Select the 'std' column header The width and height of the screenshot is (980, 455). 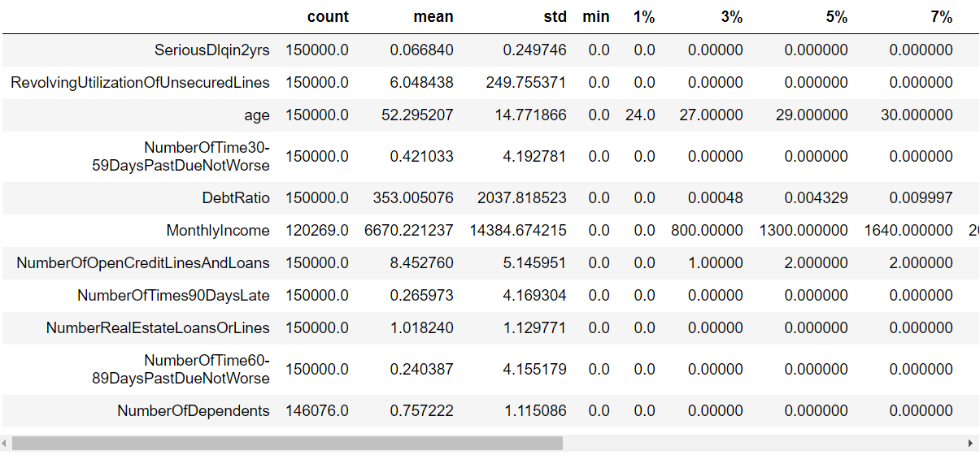click(x=555, y=16)
